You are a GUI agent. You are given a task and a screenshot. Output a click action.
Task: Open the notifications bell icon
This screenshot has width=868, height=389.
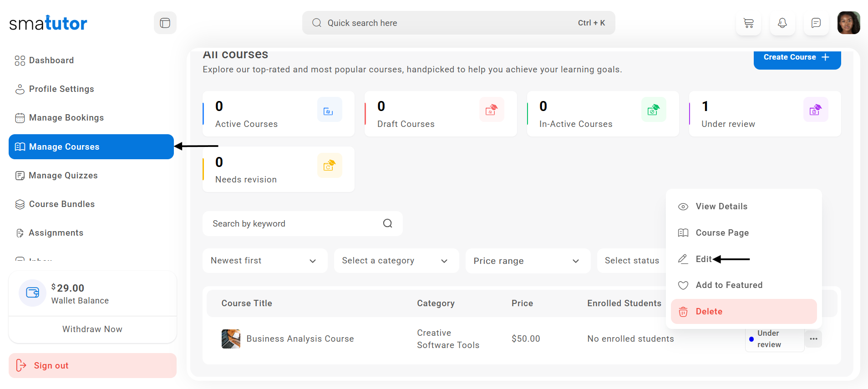782,23
